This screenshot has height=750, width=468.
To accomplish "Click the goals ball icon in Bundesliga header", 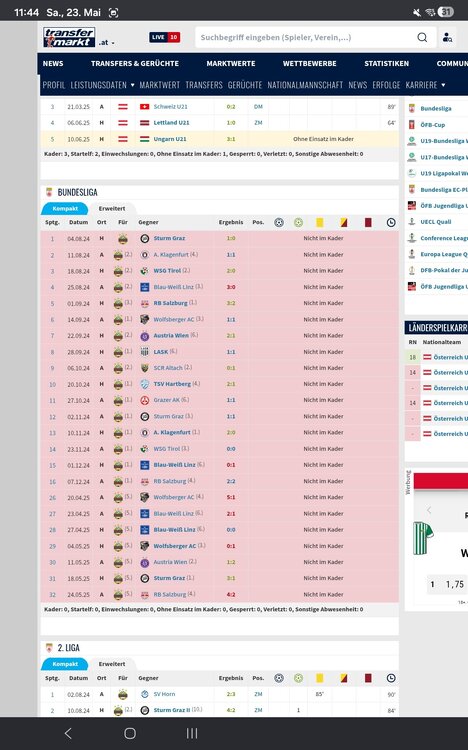I will pyautogui.click(x=279, y=222).
